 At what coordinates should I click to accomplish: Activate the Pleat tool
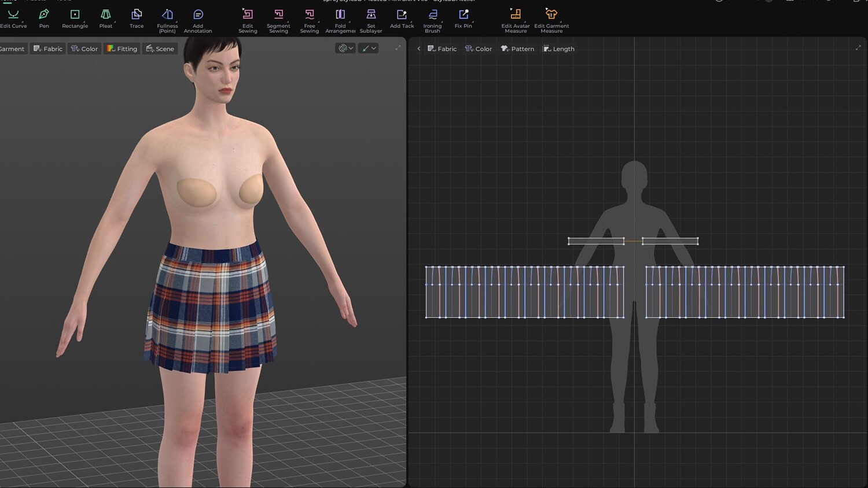(x=106, y=19)
